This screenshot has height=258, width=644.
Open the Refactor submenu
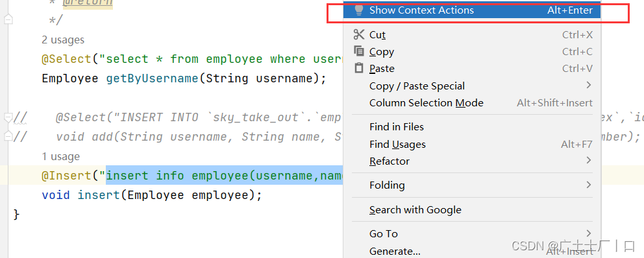click(x=472, y=161)
